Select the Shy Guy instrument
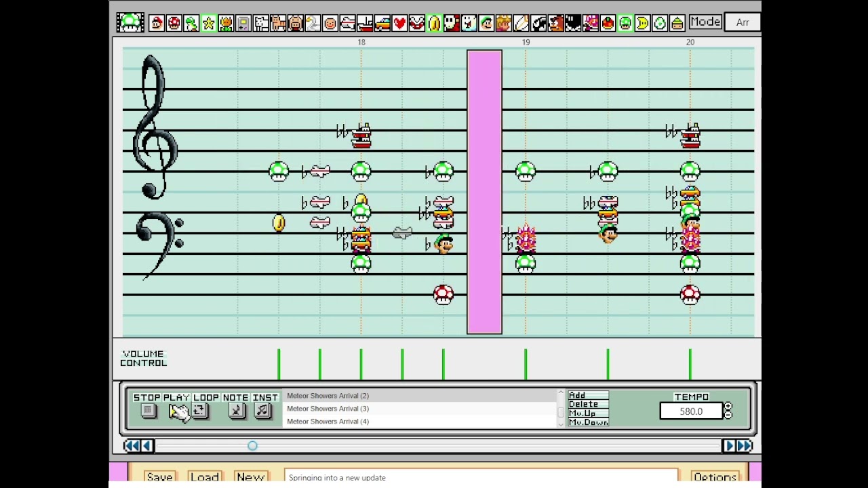This screenshot has height=488, width=868. (x=452, y=23)
